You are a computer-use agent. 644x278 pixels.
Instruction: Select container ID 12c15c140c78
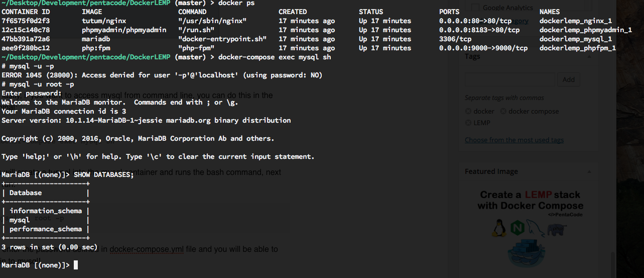coord(26,30)
